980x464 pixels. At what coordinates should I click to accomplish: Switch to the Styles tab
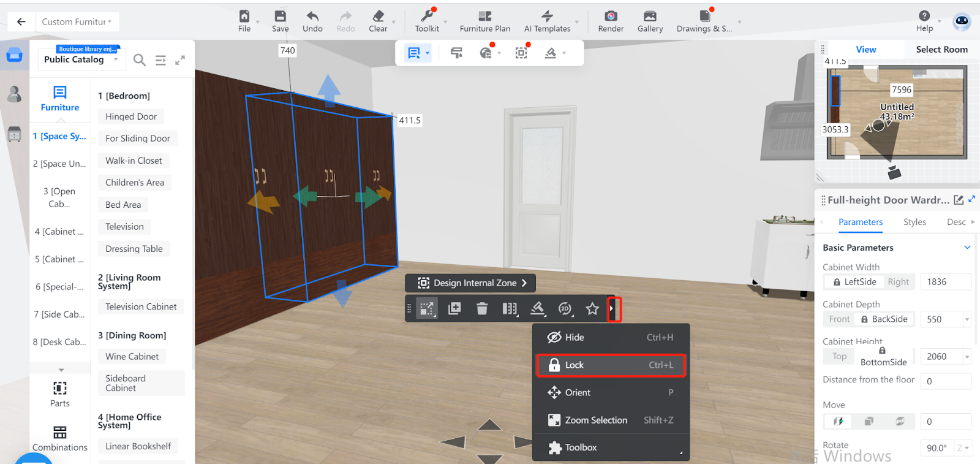coord(914,222)
